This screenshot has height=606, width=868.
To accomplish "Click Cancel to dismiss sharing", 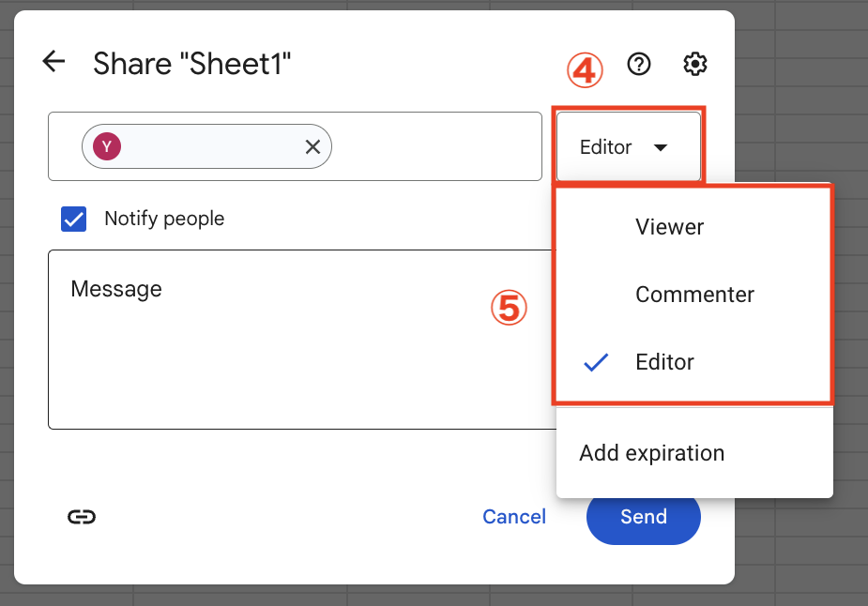I will coord(514,517).
